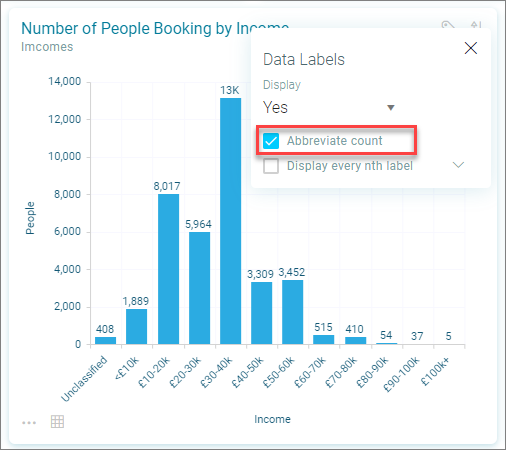Open the three-dots options menu
This screenshot has height=450, width=506.
point(29,423)
